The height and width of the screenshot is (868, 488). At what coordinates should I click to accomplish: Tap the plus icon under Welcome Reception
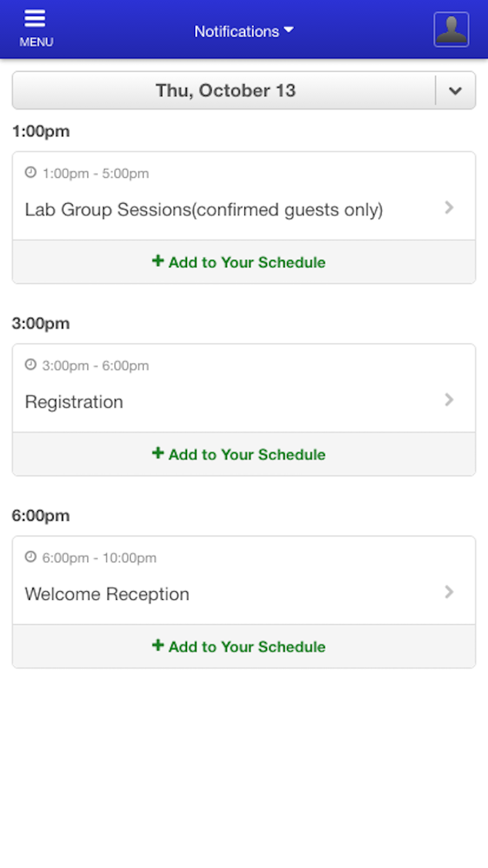(x=157, y=646)
